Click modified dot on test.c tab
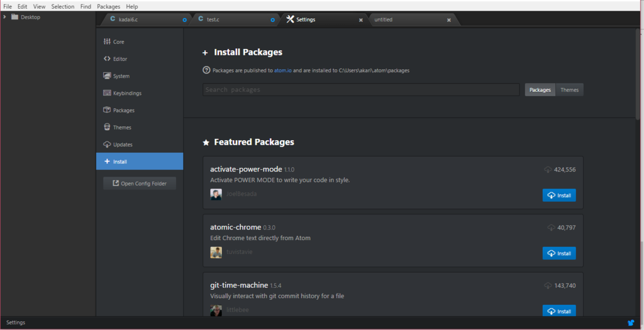 273,19
